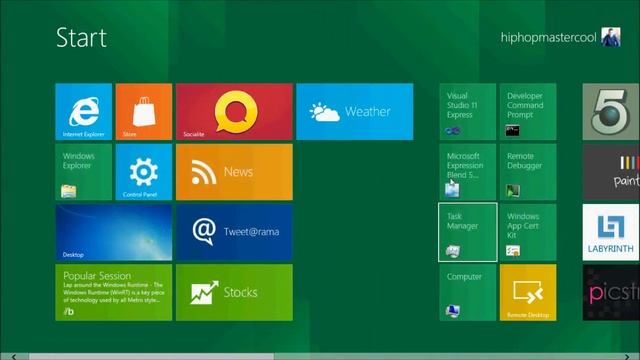Open the Internet Explorer tile
The width and height of the screenshot is (640, 360).
tap(84, 111)
